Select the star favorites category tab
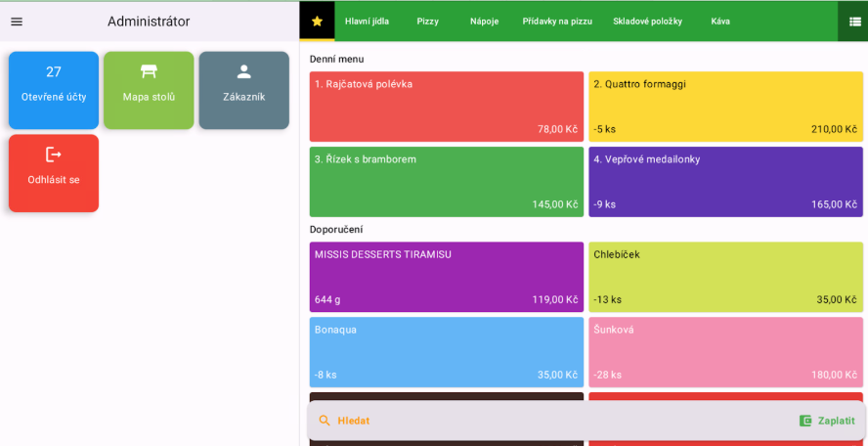The image size is (868, 446). coord(317,21)
